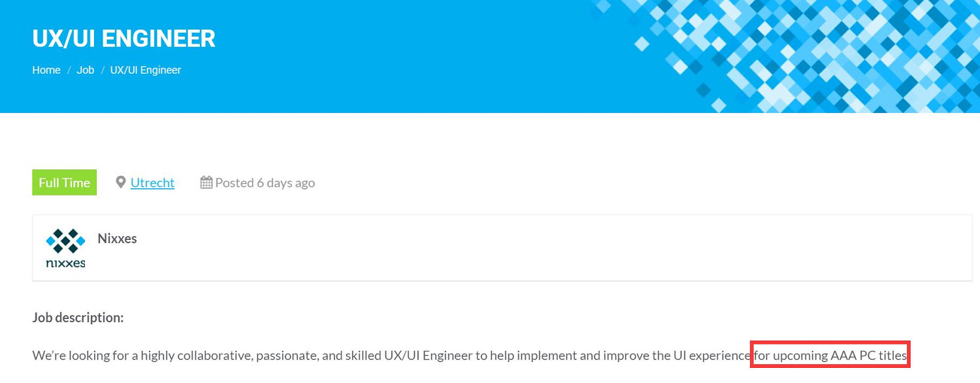This screenshot has height=383, width=980.
Task: Click the green Full Time badge
Action: pos(65,182)
